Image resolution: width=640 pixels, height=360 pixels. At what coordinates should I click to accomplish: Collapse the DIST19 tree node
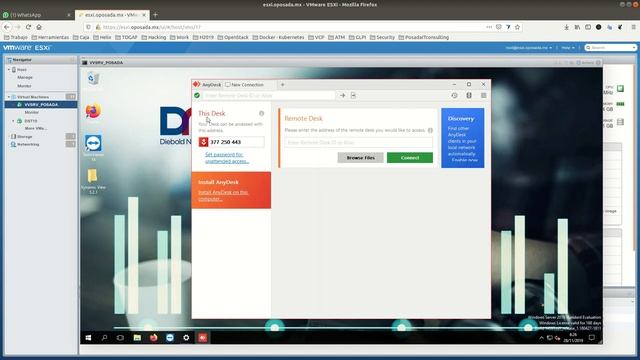click(x=13, y=121)
